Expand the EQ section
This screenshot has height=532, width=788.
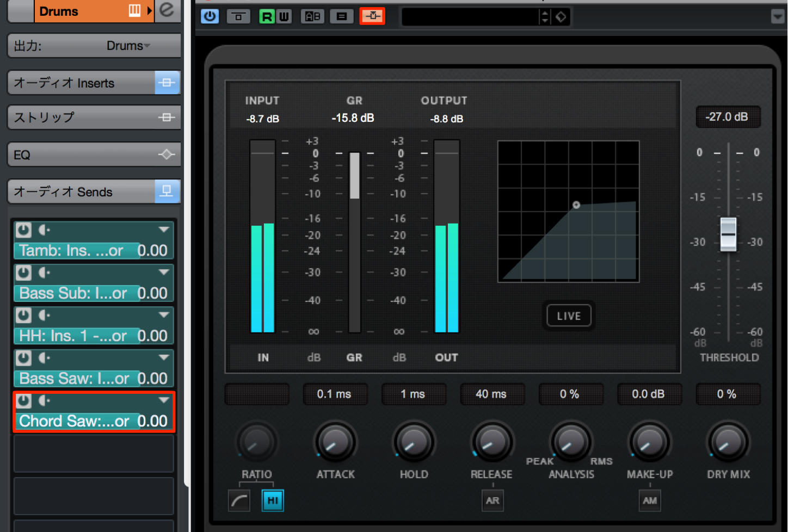(82, 154)
